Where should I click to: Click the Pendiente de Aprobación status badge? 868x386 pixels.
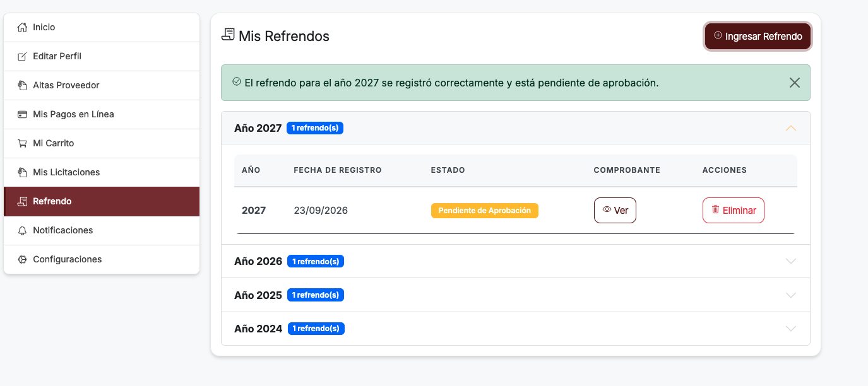(x=484, y=211)
